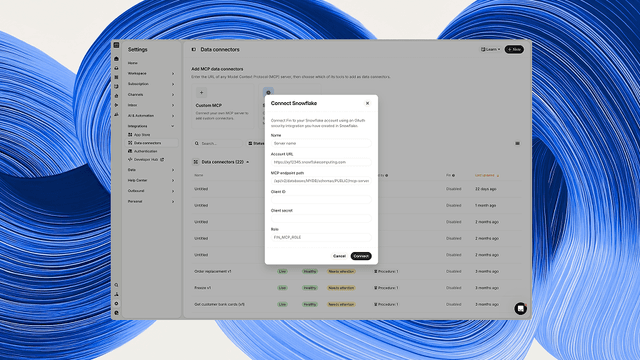Expand the AI & Automation section

pos(151,116)
